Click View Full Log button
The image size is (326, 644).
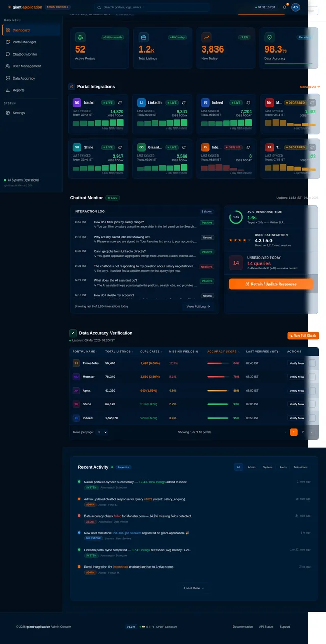(198, 306)
